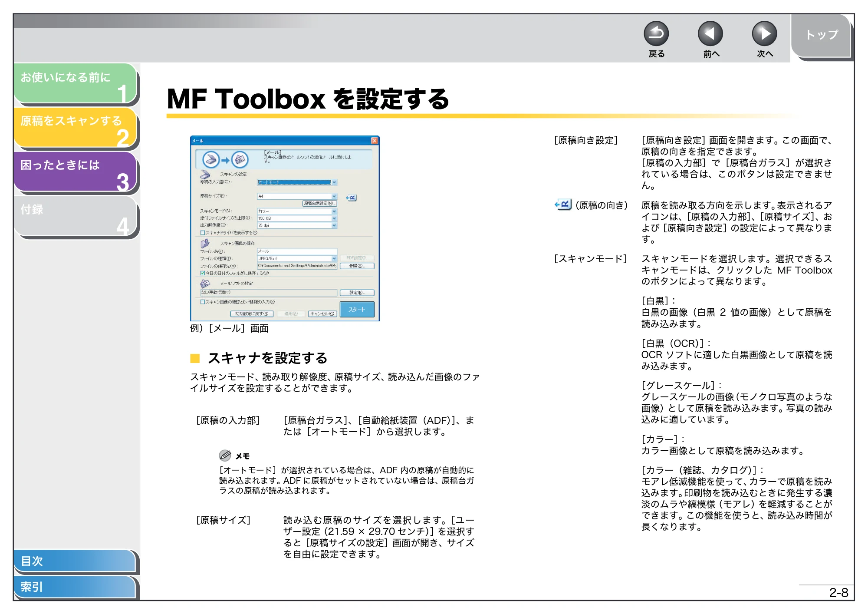Screen dimensions: 868x614
Task: Toggle スキャナドライバを表示する checkbox
Action: tap(202, 233)
